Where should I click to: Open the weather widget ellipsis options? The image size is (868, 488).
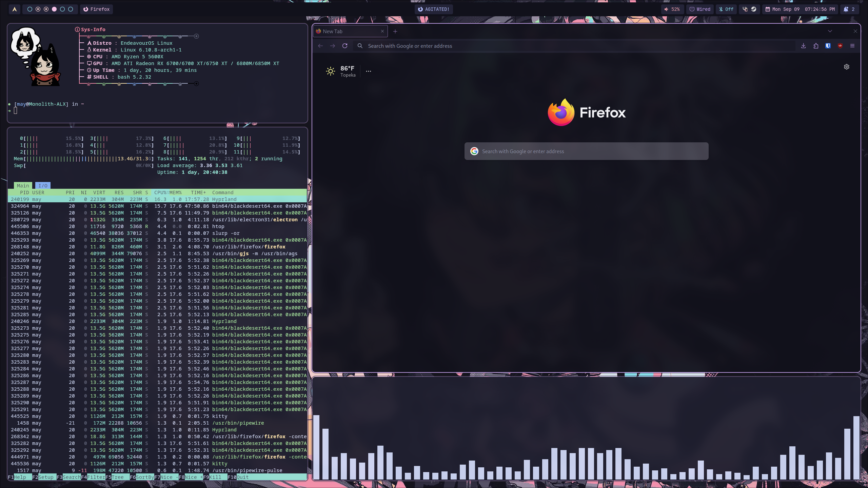click(368, 71)
